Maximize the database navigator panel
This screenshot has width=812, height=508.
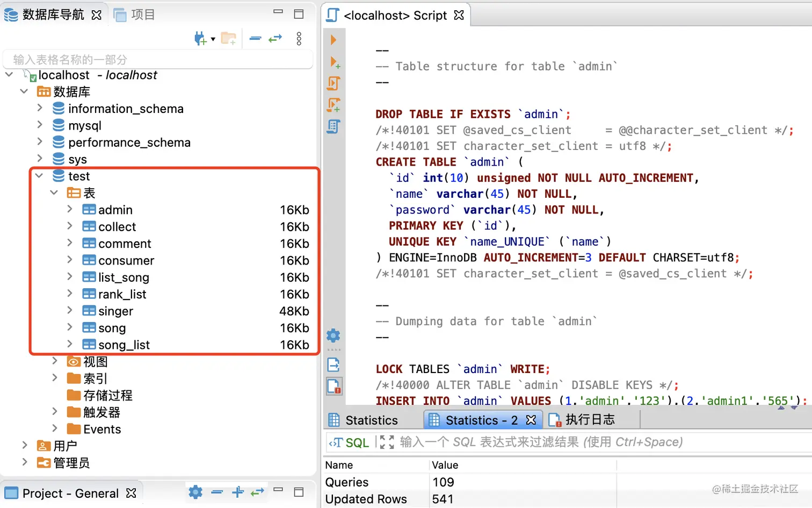click(299, 14)
